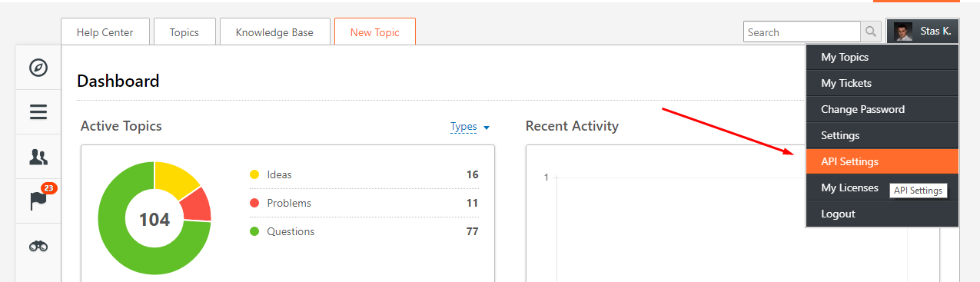The height and width of the screenshot is (282, 980).
Task: Click the hamburger list sidebar icon
Action: point(38,112)
